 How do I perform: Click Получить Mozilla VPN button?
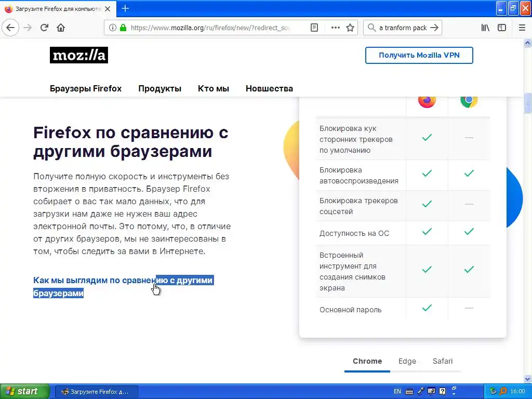pyautogui.click(x=419, y=55)
